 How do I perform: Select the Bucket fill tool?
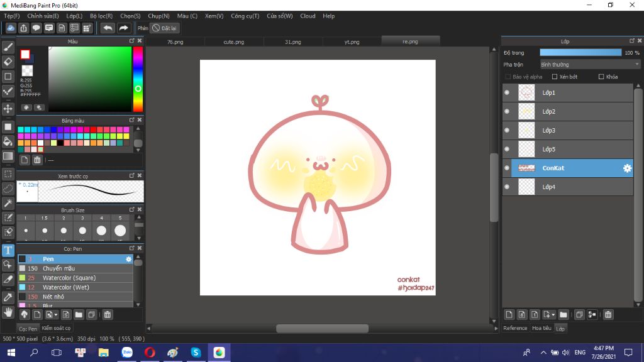pyautogui.click(x=8, y=141)
